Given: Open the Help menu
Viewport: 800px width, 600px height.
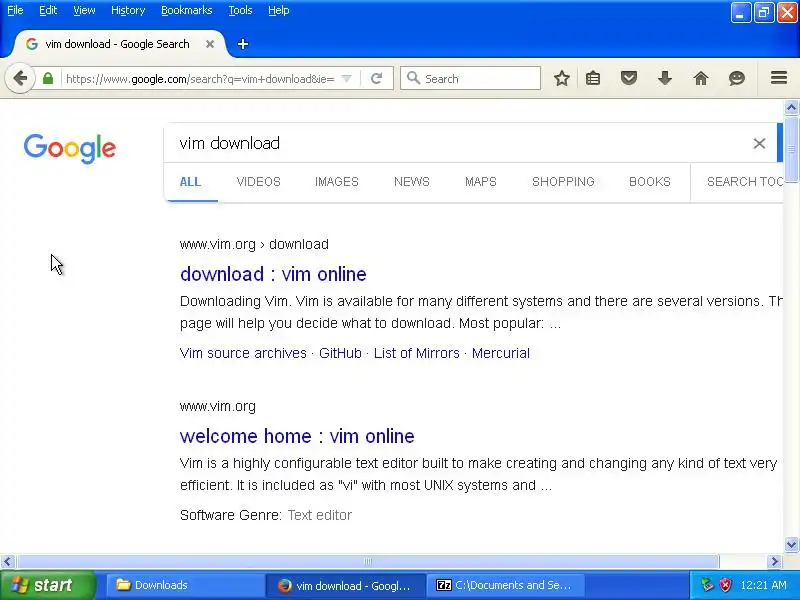Looking at the screenshot, I should click(x=279, y=10).
